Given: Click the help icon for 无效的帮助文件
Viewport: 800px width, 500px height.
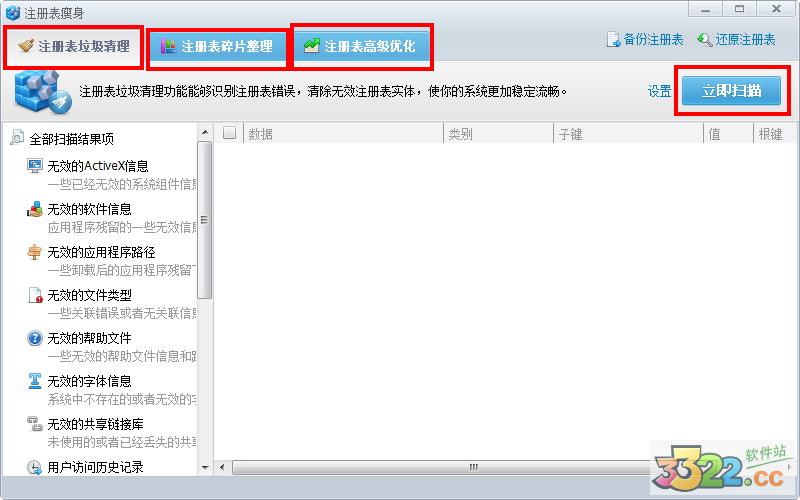Looking at the screenshot, I should [35, 338].
